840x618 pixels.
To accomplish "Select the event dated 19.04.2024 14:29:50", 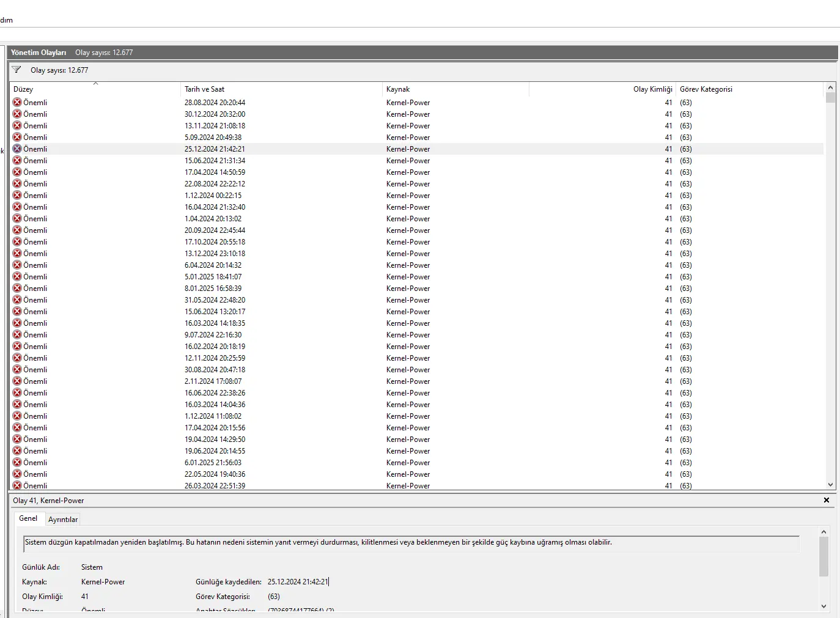I will coord(416,439).
